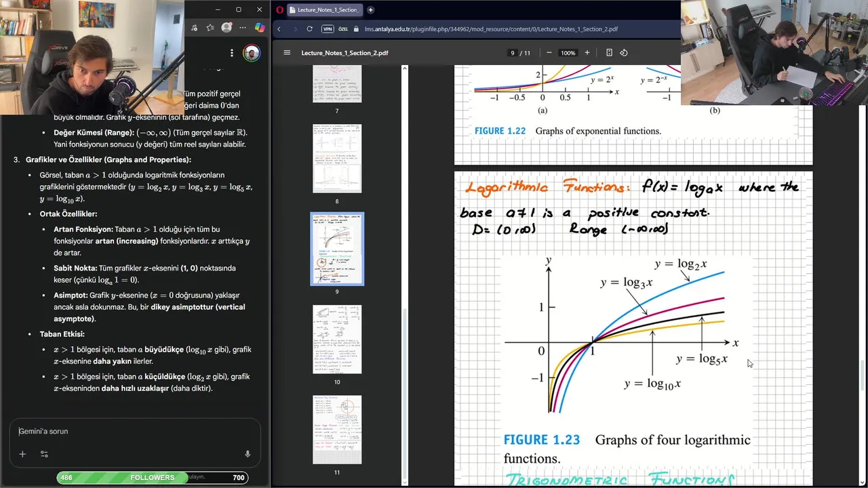868x488 pixels.
Task: Click the 'Artan Fonksiyon' bold text
Action: point(83,229)
